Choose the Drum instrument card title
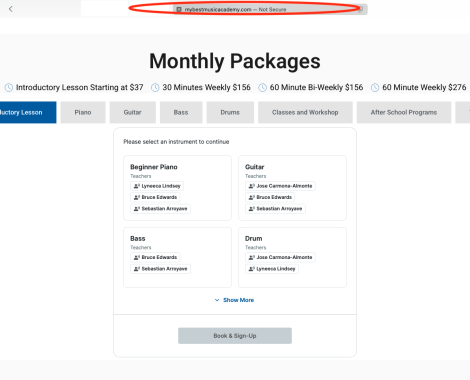470x380 pixels. (254, 239)
